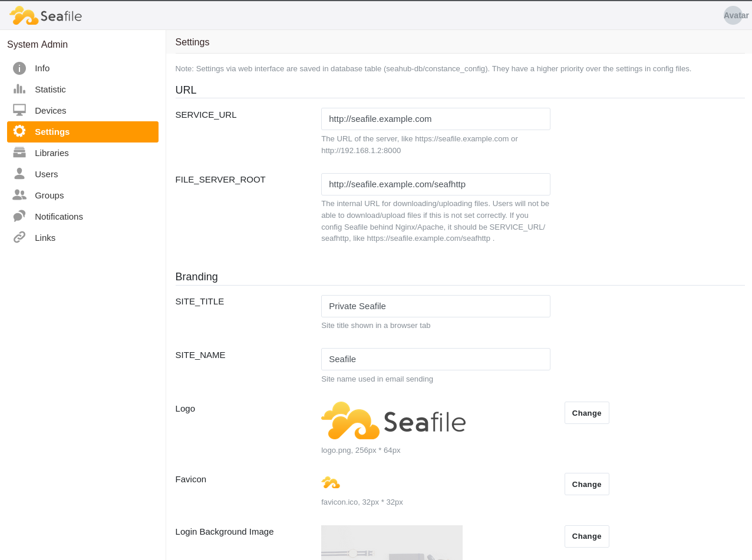Navigate to Groups page
This screenshot has width=752, height=560.
83,195
